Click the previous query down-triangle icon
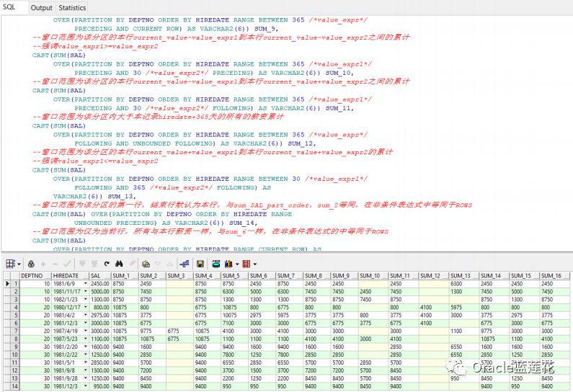The height and width of the screenshot is (392, 573). click(158, 264)
